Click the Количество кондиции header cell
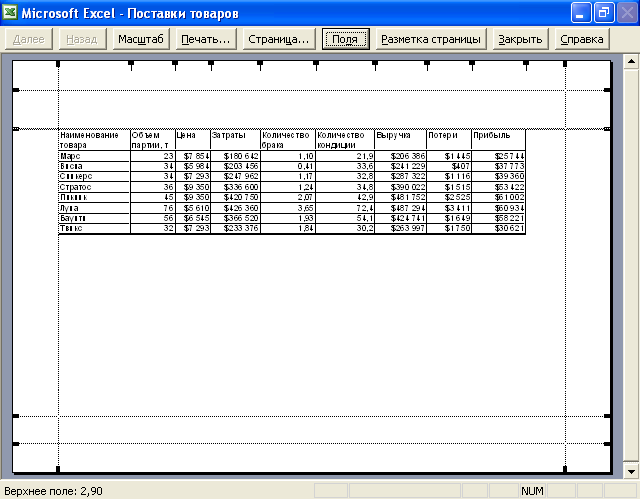640x500 pixels. [345, 140]
